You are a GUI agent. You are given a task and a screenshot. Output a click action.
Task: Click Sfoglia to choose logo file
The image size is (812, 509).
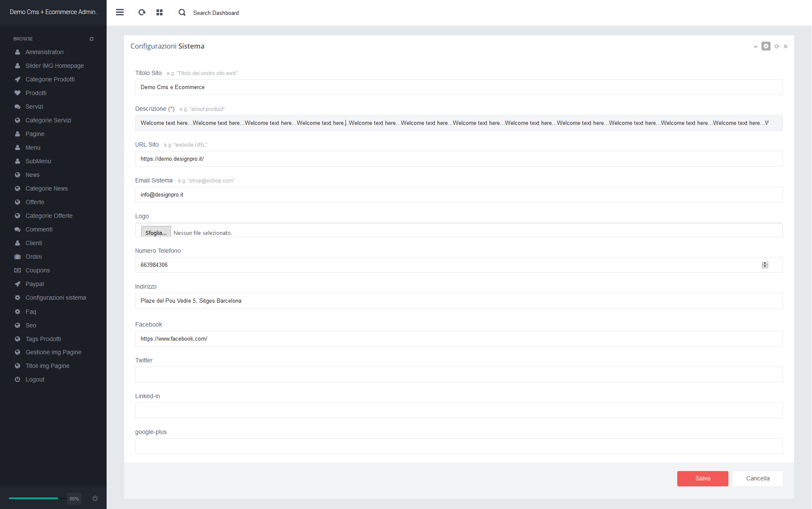click(x=156, y=232)
